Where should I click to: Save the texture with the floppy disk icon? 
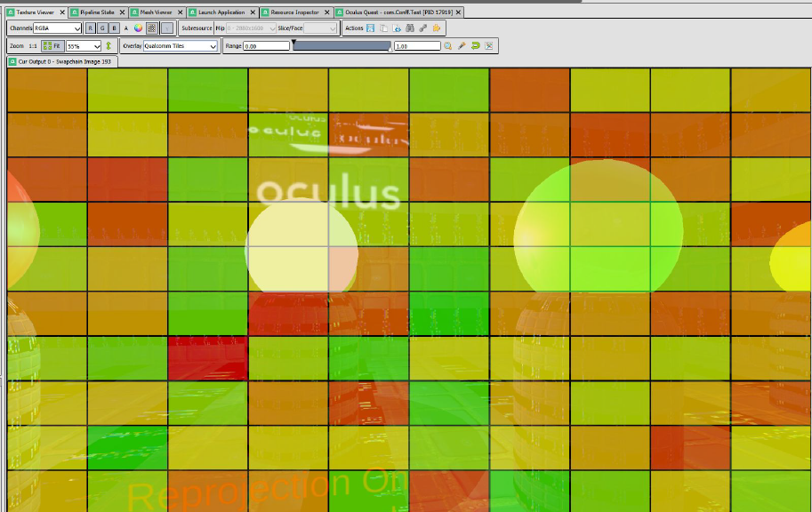pyautogui.click(x=370, y=28)
